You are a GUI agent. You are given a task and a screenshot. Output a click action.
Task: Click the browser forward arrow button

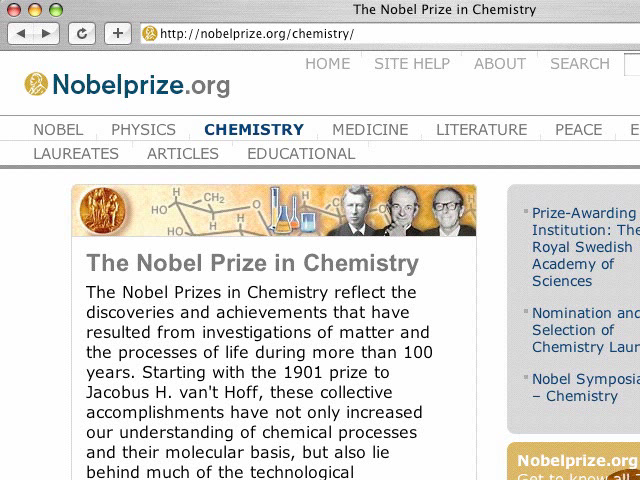click(46, 34)
